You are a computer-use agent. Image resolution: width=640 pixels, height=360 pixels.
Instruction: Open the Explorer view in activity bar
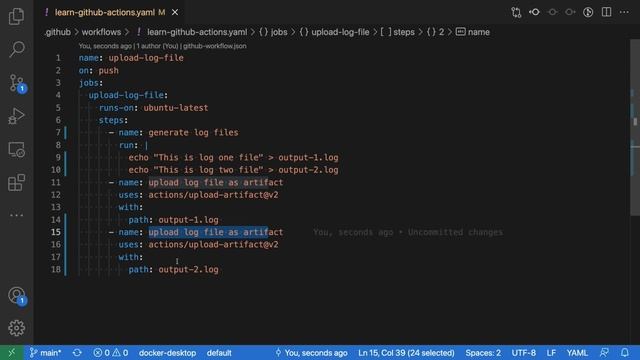[x=16, y=16]
